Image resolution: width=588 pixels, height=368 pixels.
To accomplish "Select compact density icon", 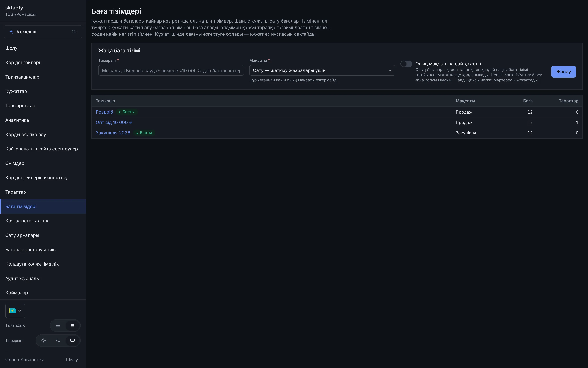I will coord(72,325).
